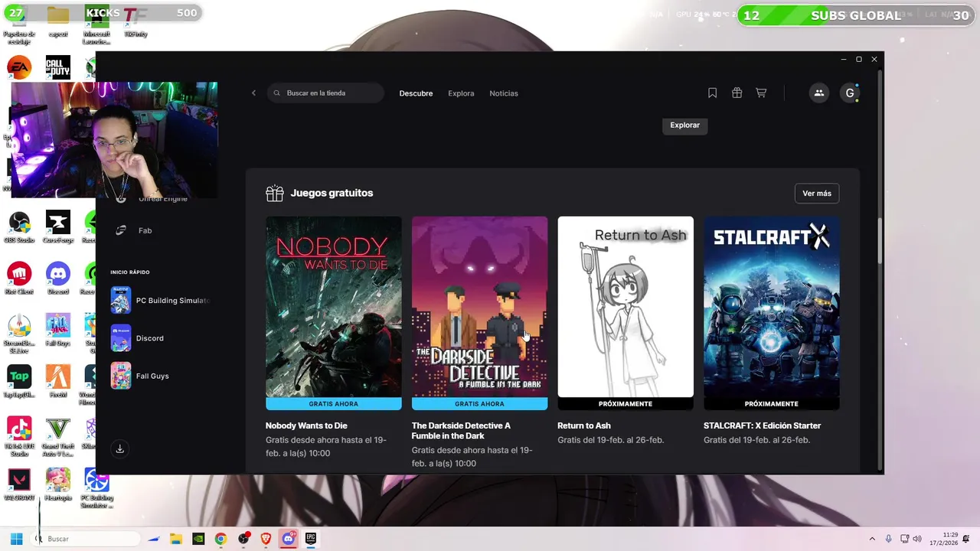The width and height of the screenshot is (980, 551).
Task: Open the CurseForge desktop shortcut
Action: pos(58,227)
